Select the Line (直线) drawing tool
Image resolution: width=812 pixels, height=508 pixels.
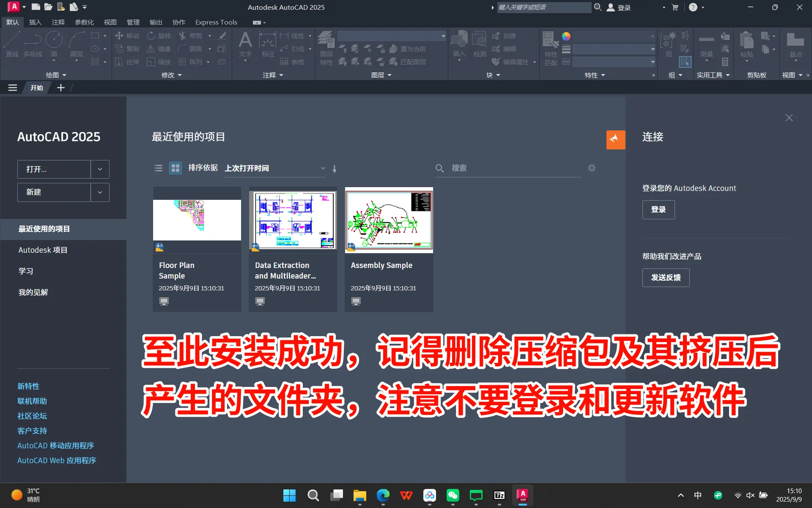point(12,44)
